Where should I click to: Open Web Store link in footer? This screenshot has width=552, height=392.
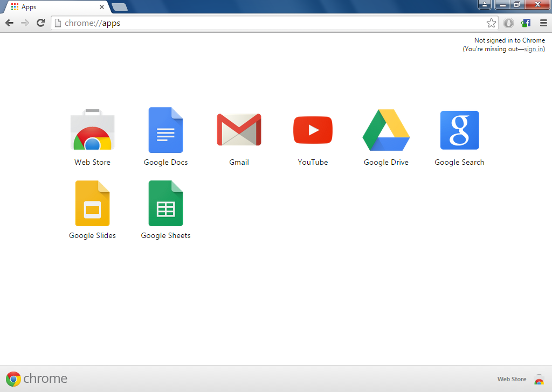(x=512, y=379)
